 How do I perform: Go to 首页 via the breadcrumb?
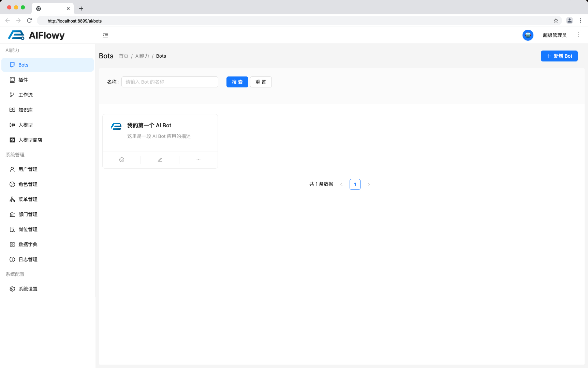[x=123, y=56]
